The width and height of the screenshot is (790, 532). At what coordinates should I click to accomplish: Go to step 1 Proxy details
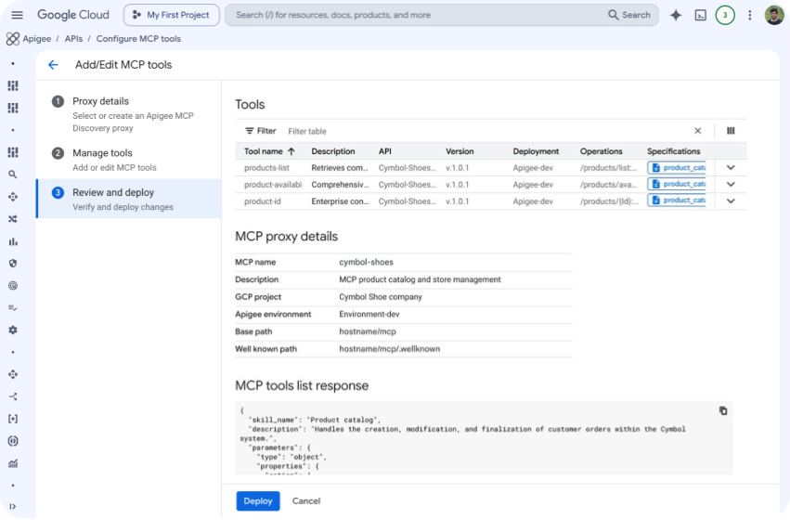[x=128, y=114]
